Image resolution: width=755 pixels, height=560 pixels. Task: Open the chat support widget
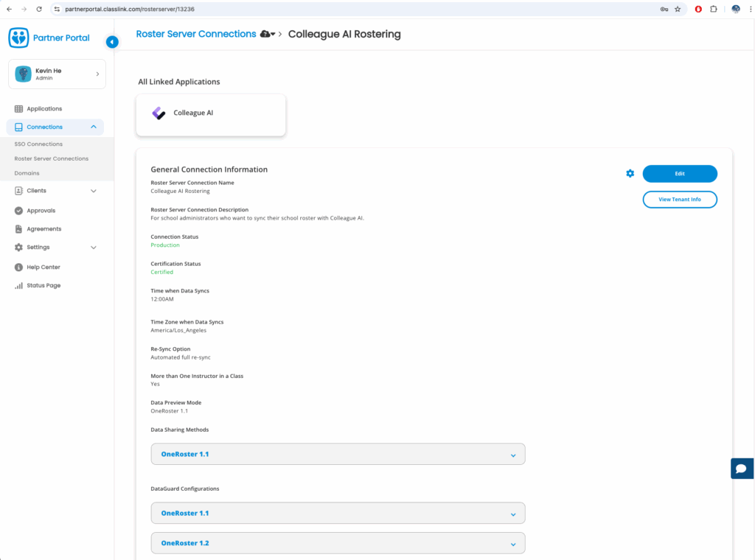[742, 469]
